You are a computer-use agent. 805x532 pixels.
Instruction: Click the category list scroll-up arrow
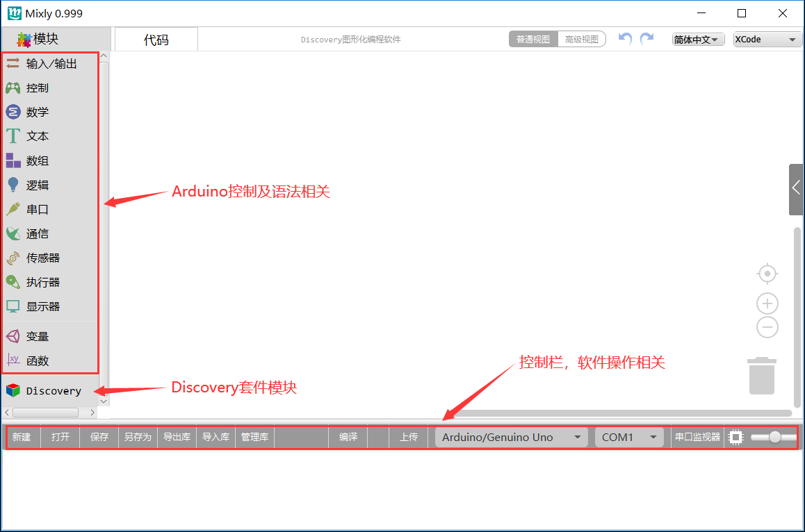click(x=104, y=56)
